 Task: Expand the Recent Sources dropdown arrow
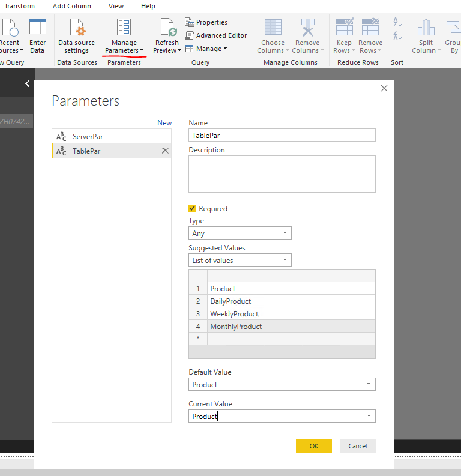pyautogui.click(x=22, y=50)
